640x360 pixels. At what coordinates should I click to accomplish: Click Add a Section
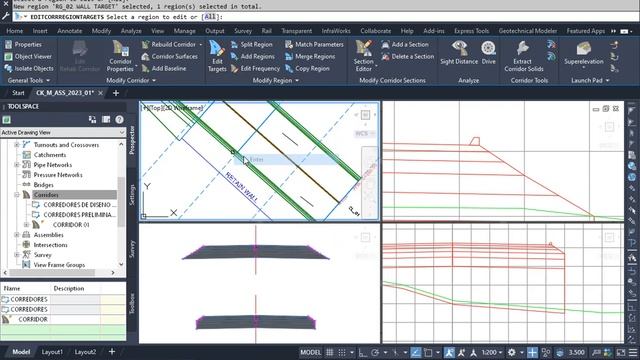[x=405, y=44]
